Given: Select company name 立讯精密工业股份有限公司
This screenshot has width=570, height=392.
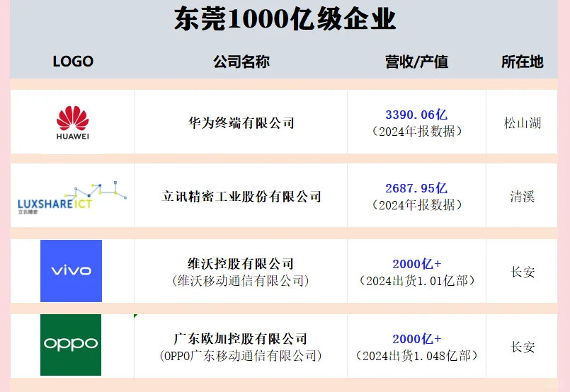Looking at the screenshot, I should (x=241, y=197).
